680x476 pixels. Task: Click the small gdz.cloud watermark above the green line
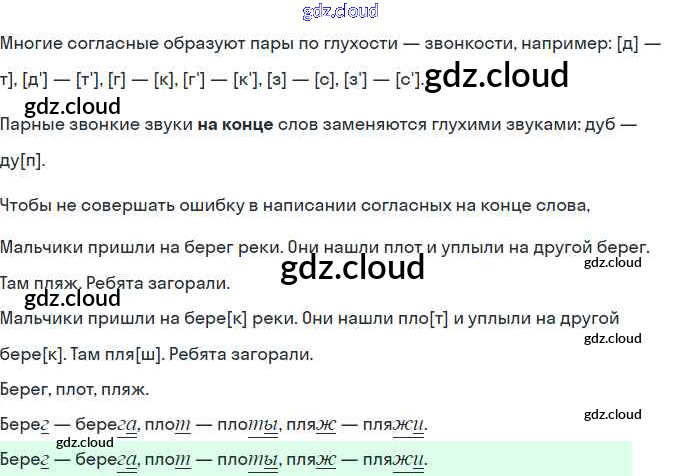coord(85,442)
